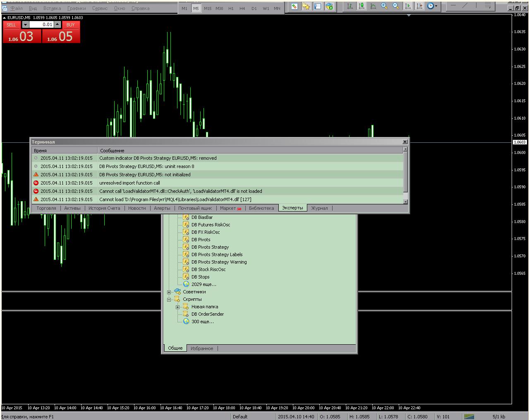Switch chart to candlesticks icon

click(x=361, y=6)
